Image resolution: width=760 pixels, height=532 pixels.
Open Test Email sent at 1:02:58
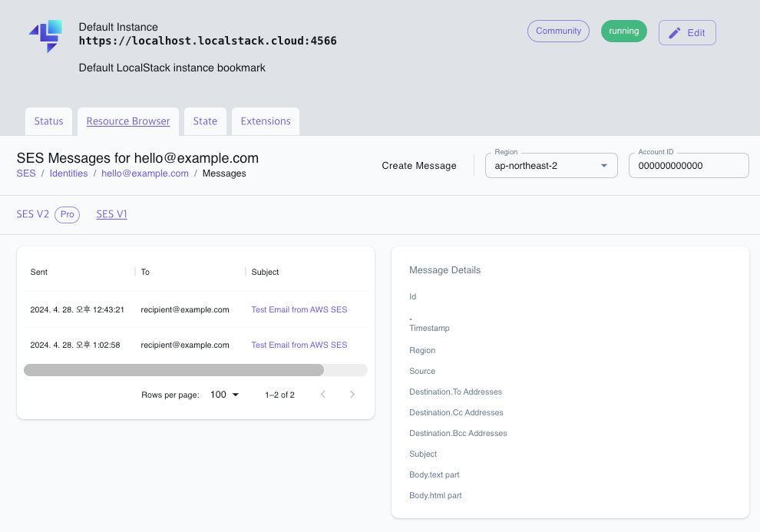pyautogui.click(x=299, y=345)
